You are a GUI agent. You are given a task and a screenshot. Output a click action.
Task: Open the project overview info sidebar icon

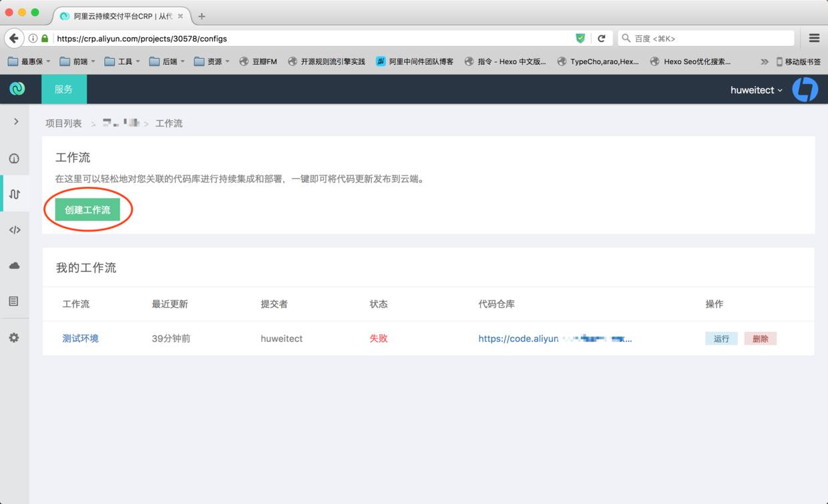[x=14, y=159]
